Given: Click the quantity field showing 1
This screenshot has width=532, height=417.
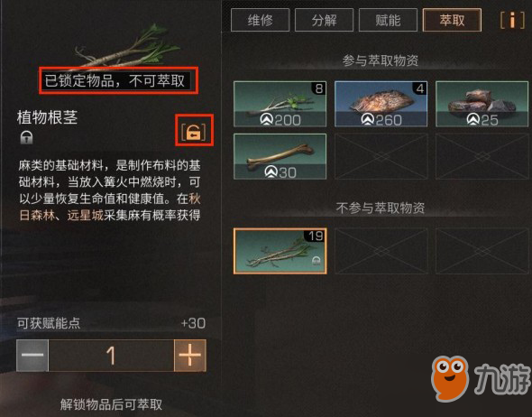Looking at the screenshot, I should pos(111,356).
